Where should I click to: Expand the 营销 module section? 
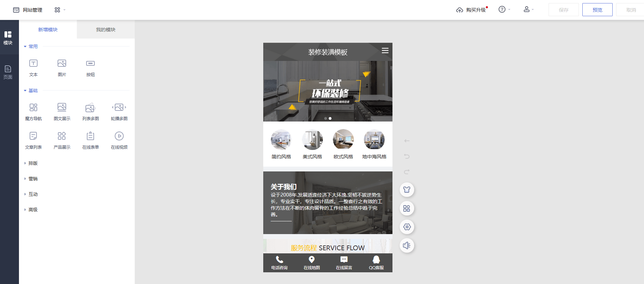point(33,179)
